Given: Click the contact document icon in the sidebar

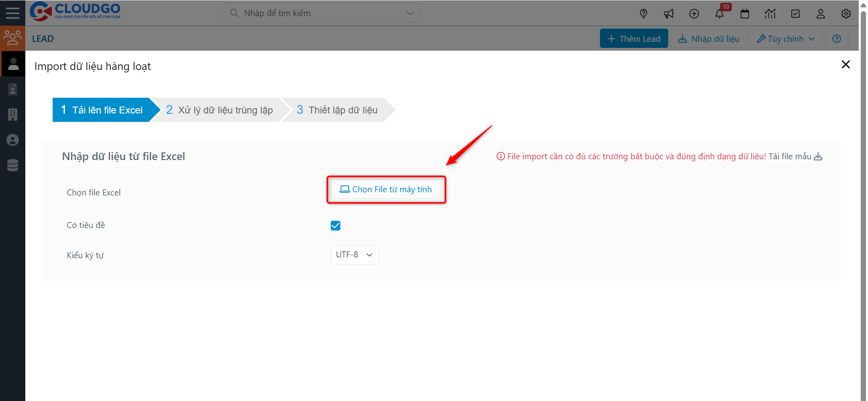Looking at the screenshot, I should tap(12, 89).
